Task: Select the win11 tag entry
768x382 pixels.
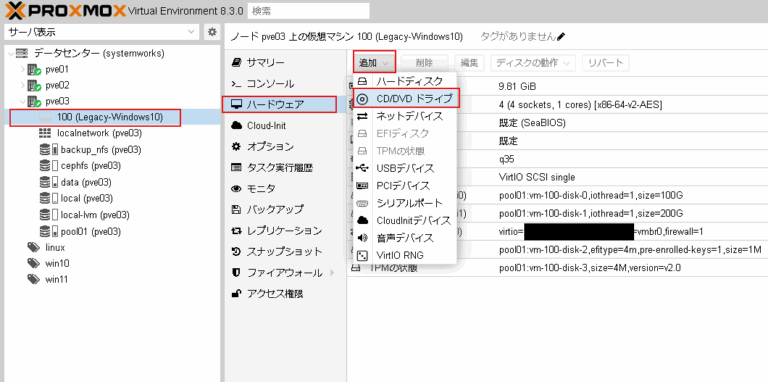Action: [57, 280]
